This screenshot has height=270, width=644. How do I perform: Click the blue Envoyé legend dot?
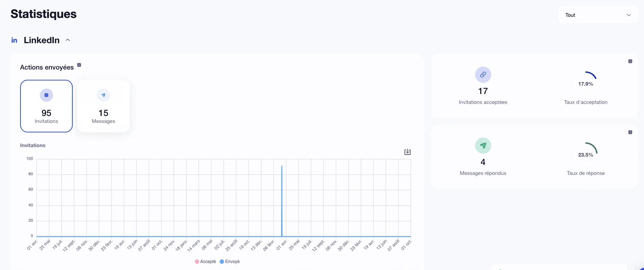222,262
